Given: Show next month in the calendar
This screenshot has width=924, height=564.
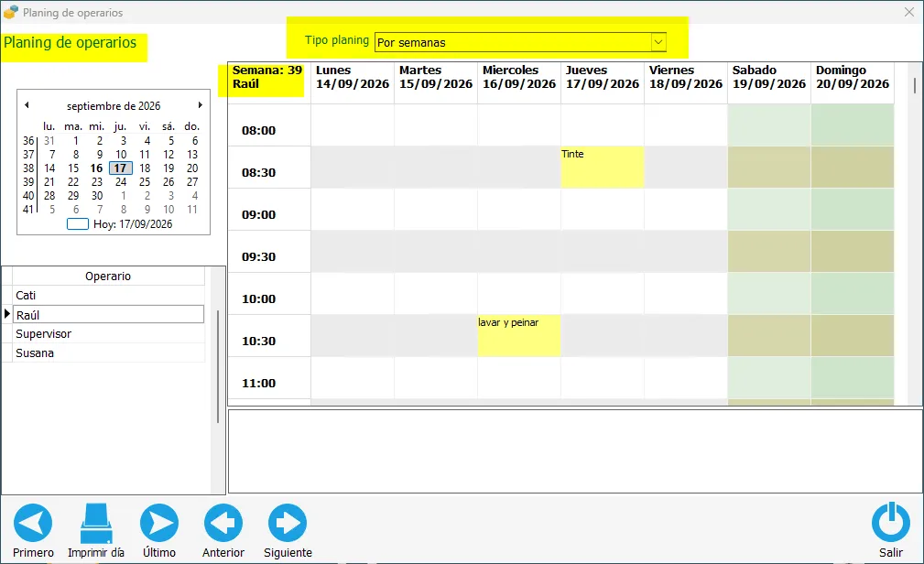Looking at the screenshot, I should click(x=201, y=105).
